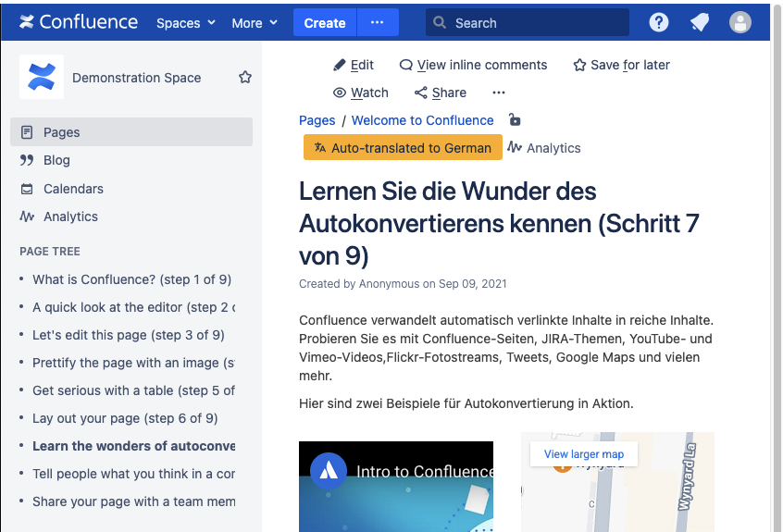Open Learn the wonders of autoconvert page

134,446
